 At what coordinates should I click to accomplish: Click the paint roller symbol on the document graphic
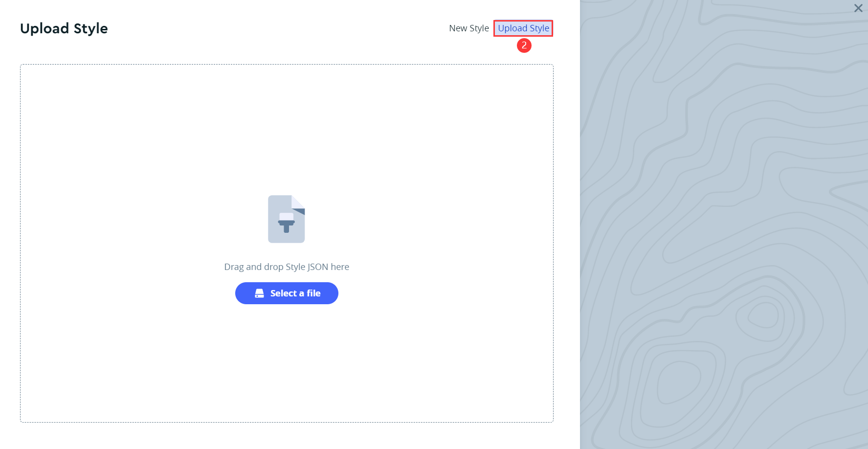click(287, 223)
